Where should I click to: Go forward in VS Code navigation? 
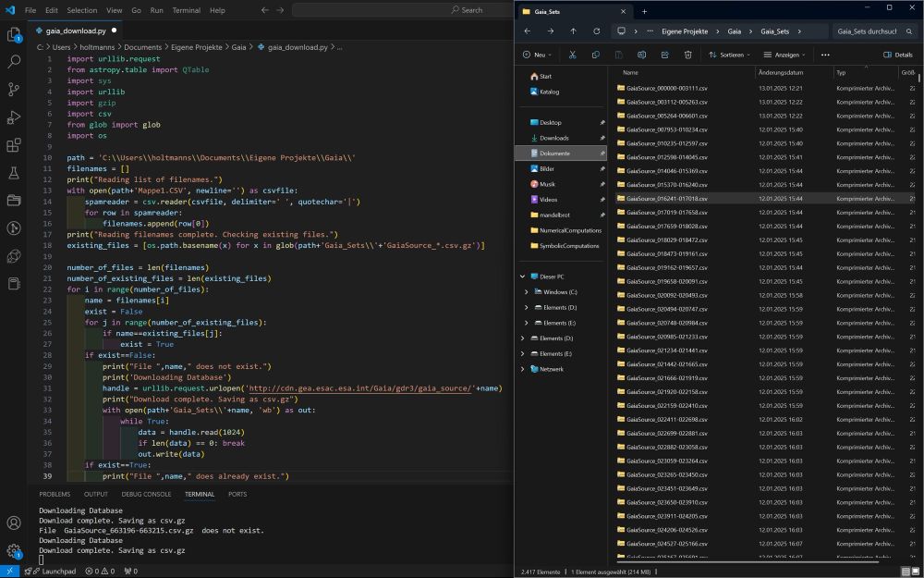(x=280, y=10)
